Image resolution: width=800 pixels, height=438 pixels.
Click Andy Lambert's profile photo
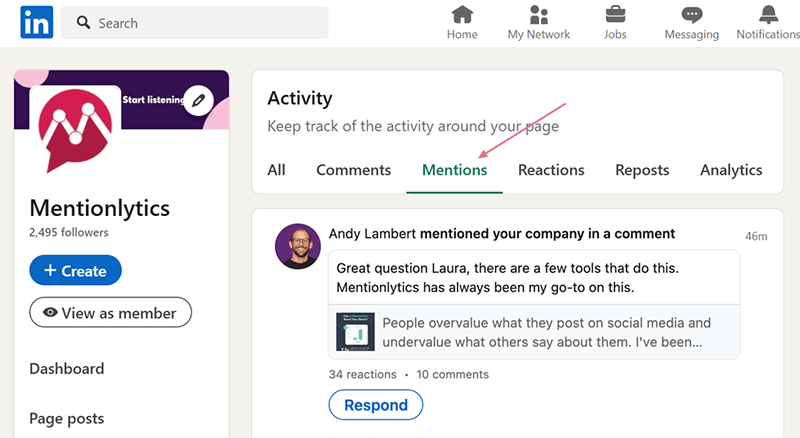click(x=298, y=246)
